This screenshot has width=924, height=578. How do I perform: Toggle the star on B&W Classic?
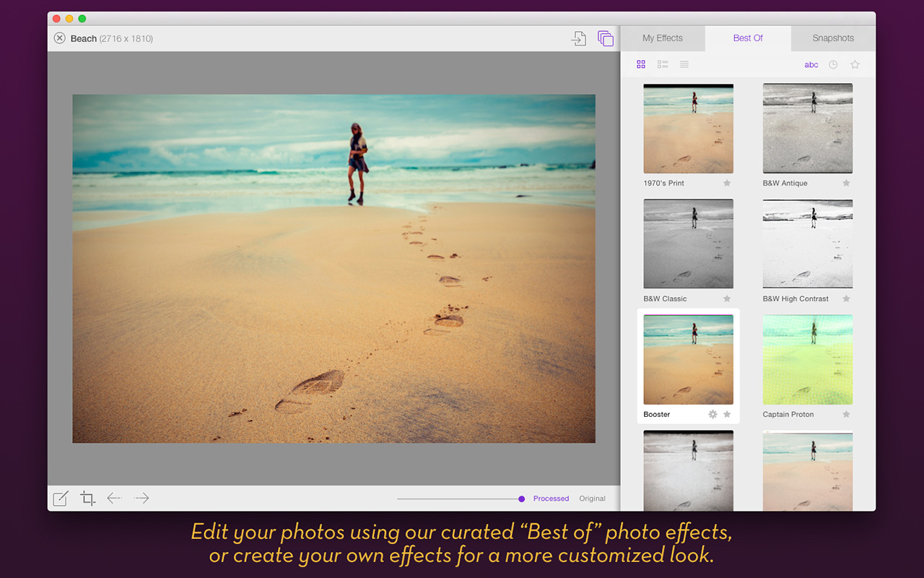(x=727, y=298)
